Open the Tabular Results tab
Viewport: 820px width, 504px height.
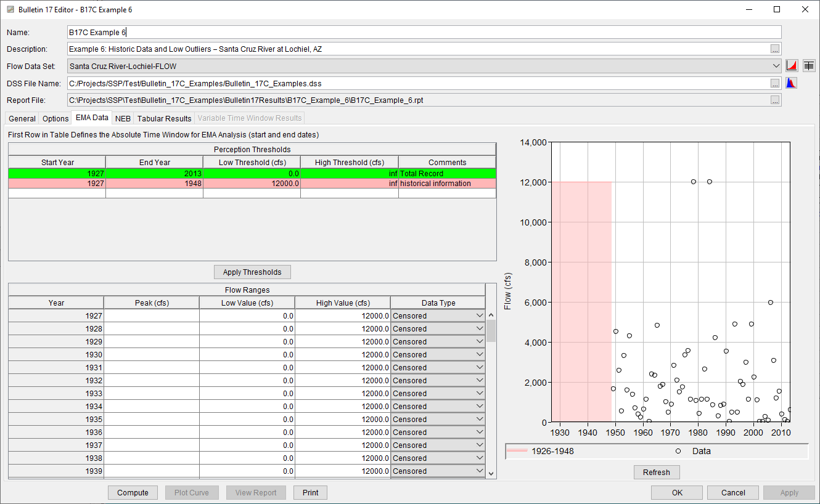[x=164, y=118]
